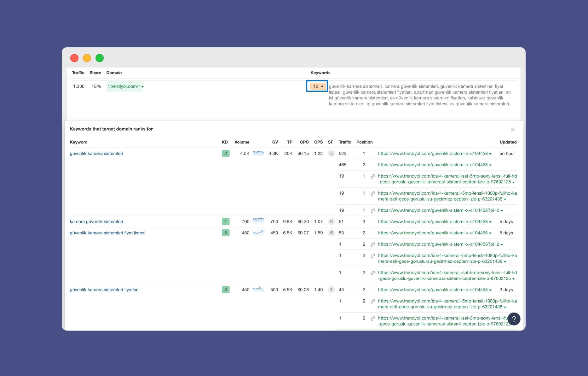Click SF badge 4 for fiyatları keyword

pyautogui.click(x=331, y=290)
